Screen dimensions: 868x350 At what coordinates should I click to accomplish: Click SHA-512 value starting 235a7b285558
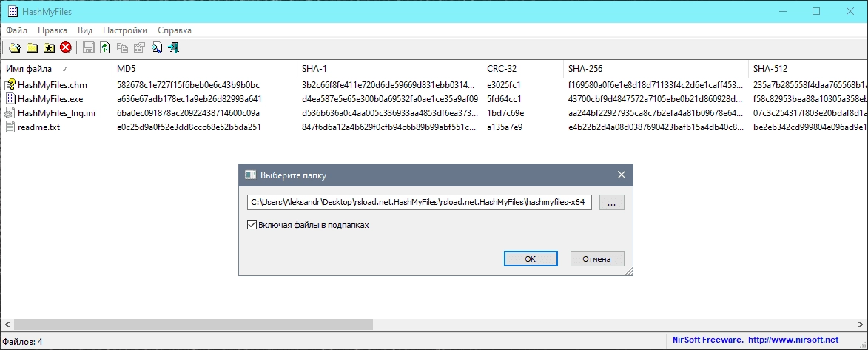pyautogui.click(x=810, y=85)
